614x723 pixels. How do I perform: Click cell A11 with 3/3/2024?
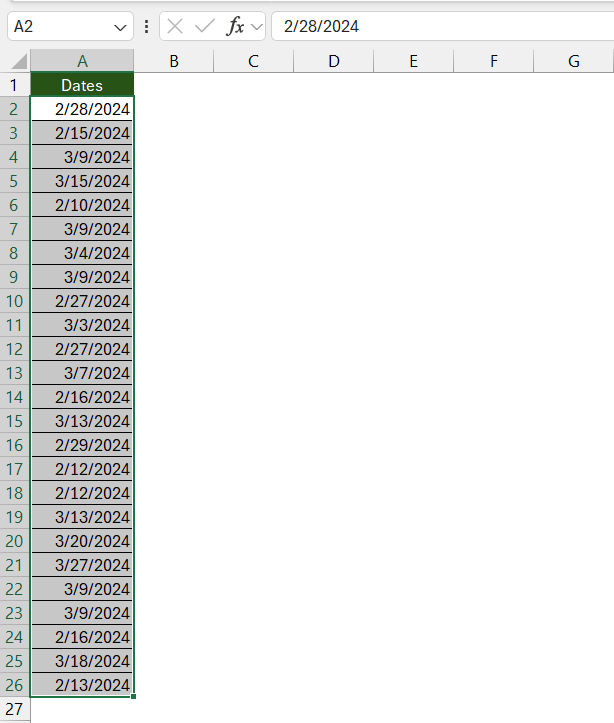click(x=82, y=325)
